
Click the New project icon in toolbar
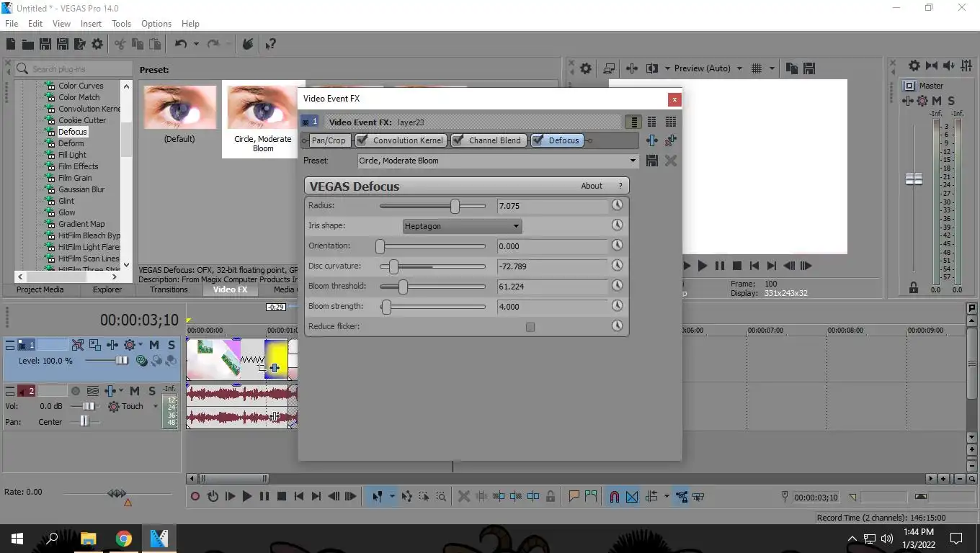tap(12, 44)
